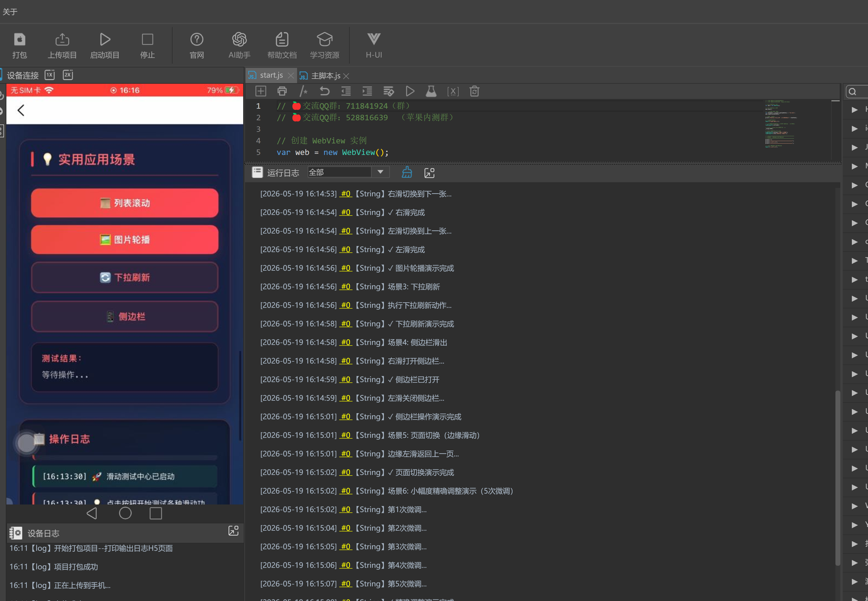Set device preview to 1x scale
The width and height of the screenshot is (868, 601).
[50, 75]
